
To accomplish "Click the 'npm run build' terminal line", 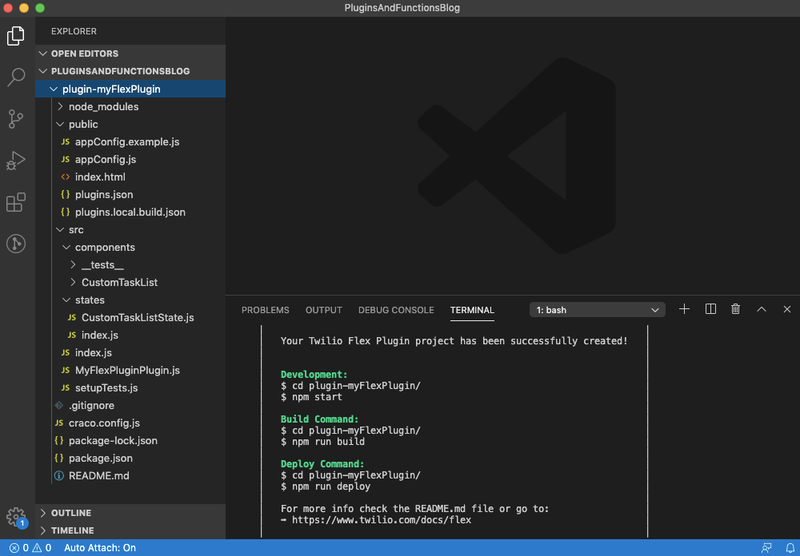I will tap(322, 442).
